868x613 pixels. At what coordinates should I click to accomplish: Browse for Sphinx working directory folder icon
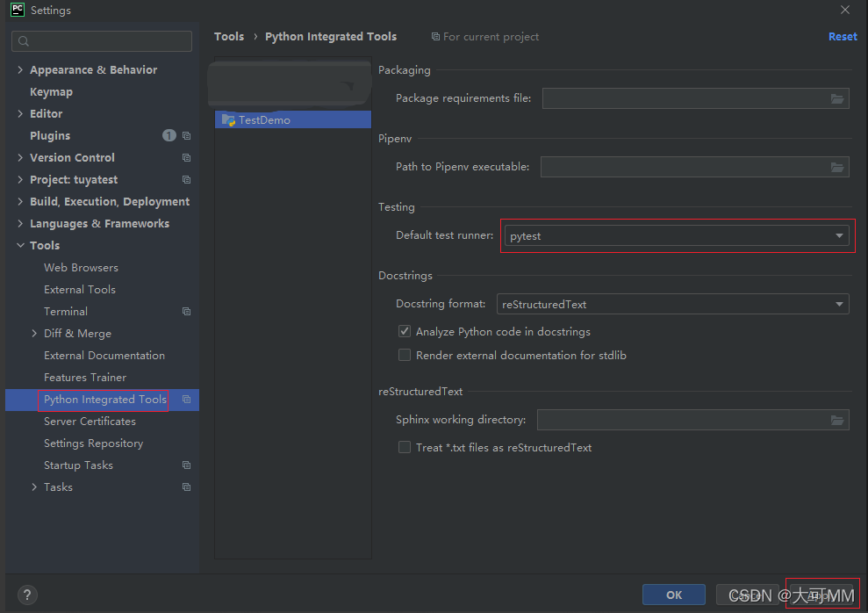837,421
